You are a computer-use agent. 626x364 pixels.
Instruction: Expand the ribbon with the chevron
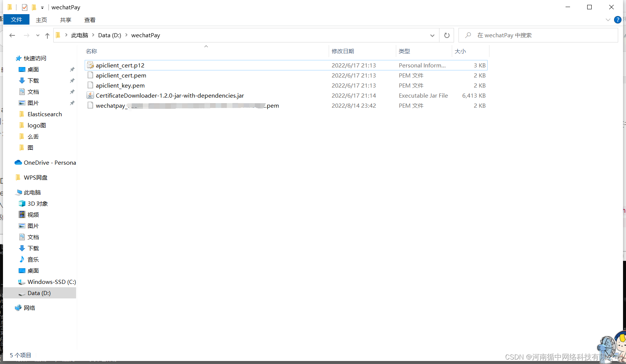tap(608, 20)
